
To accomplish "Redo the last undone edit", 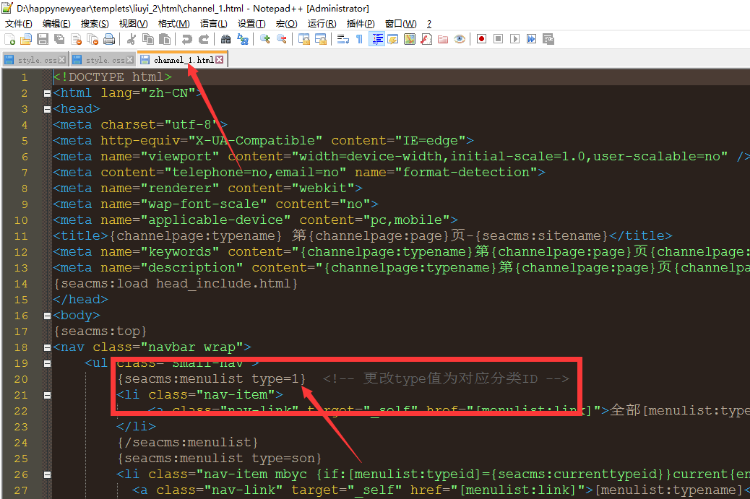I will pyautogui.click(x=204, y=39).
